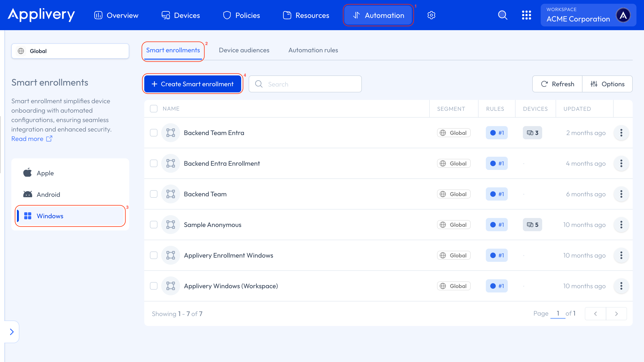Open the ACME Corporation workspace switcher
Viewport: 644px width, 362px height.
588,15
